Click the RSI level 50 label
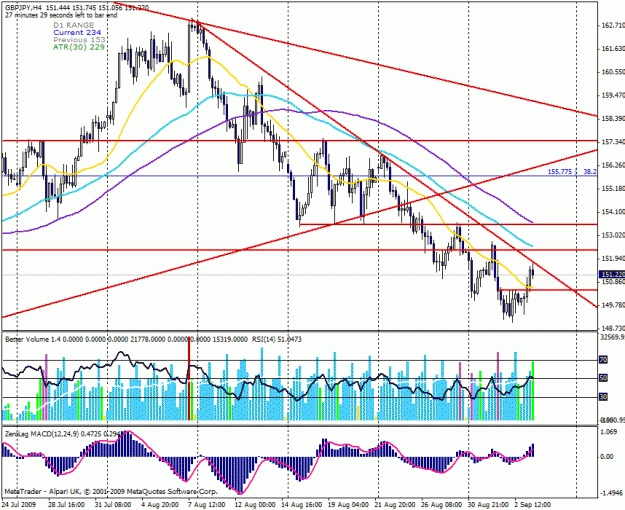Screen dimensions: 625x510 603,378
